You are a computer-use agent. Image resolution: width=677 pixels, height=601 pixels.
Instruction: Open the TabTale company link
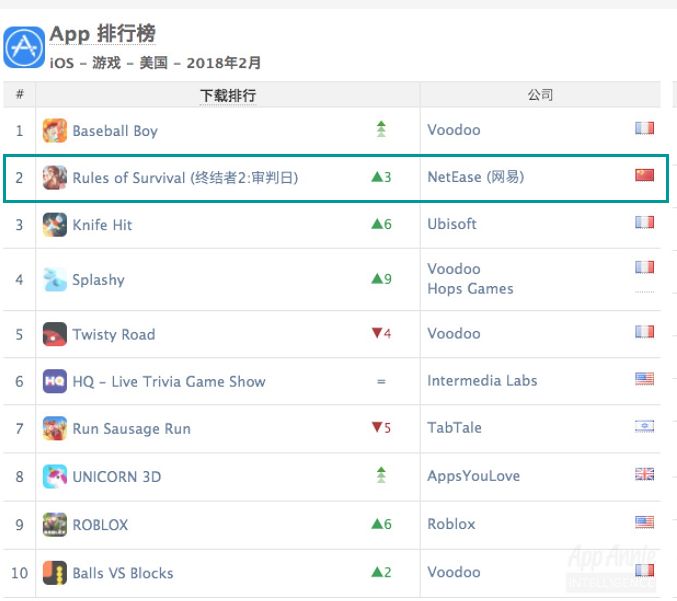click(454, 428)
